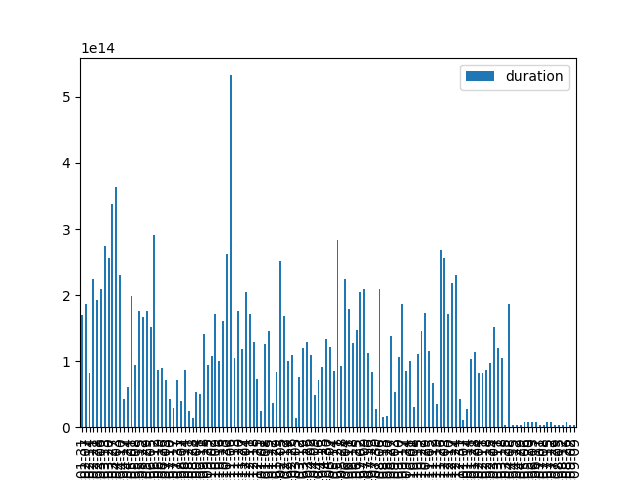Select the "duration" legend label
The image size is (640, 480).
(x=534, y=77)
